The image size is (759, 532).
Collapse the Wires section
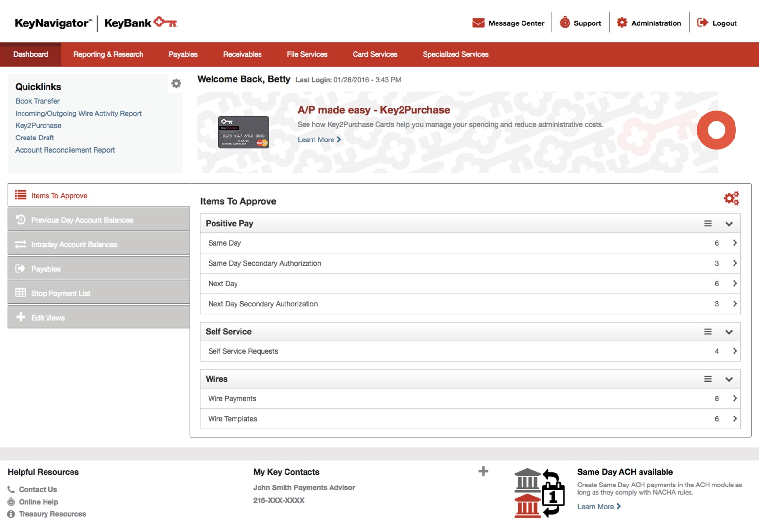point(729,380)
